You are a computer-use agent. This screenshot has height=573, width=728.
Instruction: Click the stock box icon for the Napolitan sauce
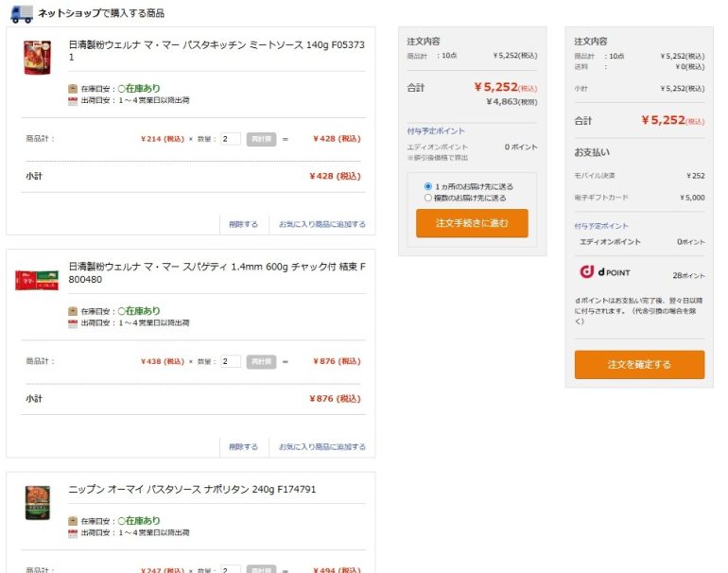point(73,521)
